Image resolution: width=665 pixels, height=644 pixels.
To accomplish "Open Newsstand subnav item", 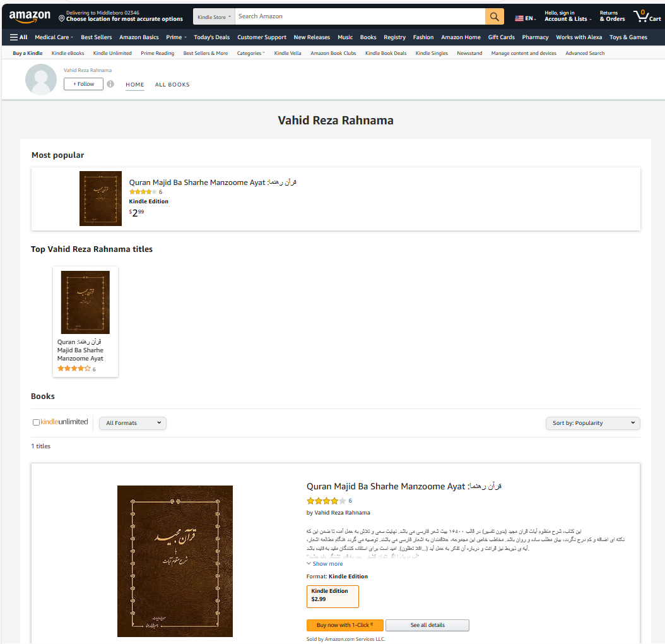I will (469, 53).
